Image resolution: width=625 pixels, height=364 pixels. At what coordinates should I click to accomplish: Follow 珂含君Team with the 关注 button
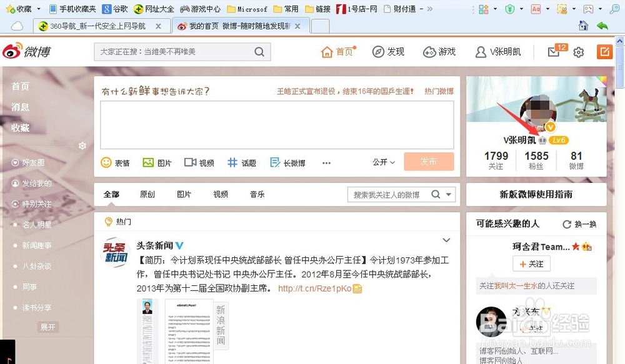pyautogui.click(x=531, y=263)
